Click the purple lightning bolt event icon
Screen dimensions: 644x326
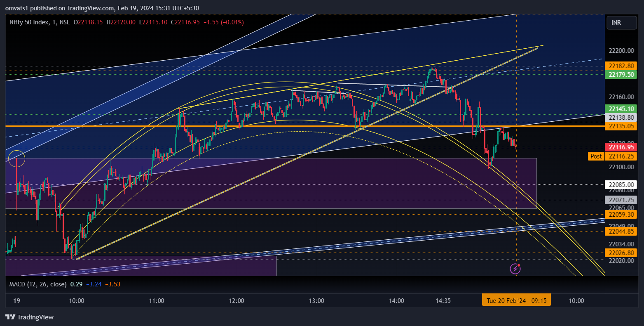[515, 269]
